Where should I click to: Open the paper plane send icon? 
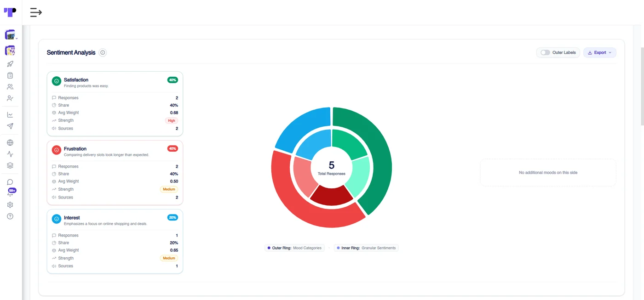point(10,126)
